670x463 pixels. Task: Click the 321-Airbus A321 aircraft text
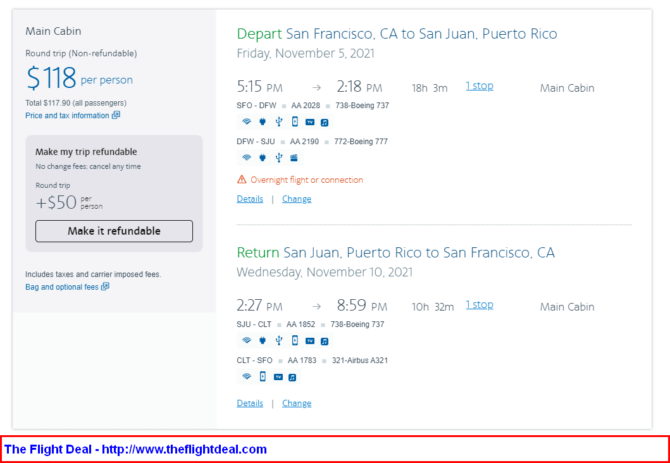click(360, 360)
